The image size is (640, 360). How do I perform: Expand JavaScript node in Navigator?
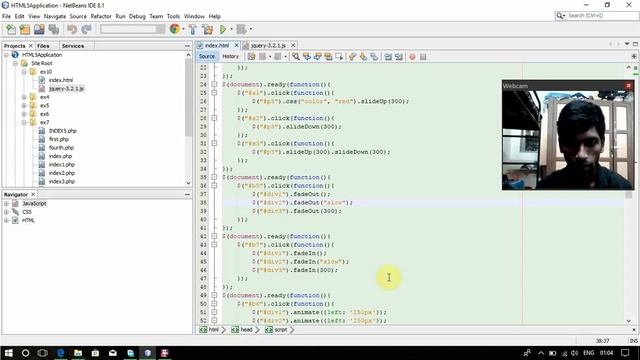click(x=6, y=203)
